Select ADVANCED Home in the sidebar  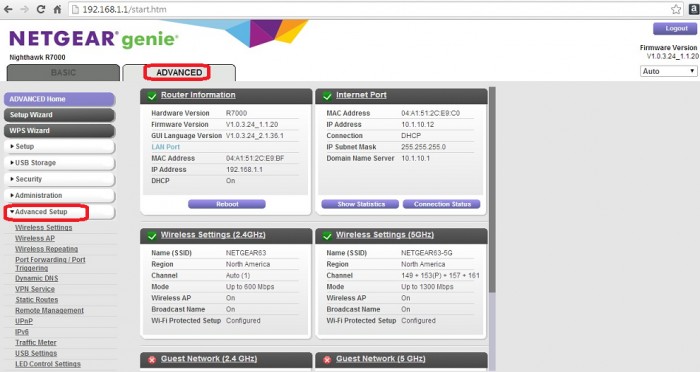coord(59,99)
